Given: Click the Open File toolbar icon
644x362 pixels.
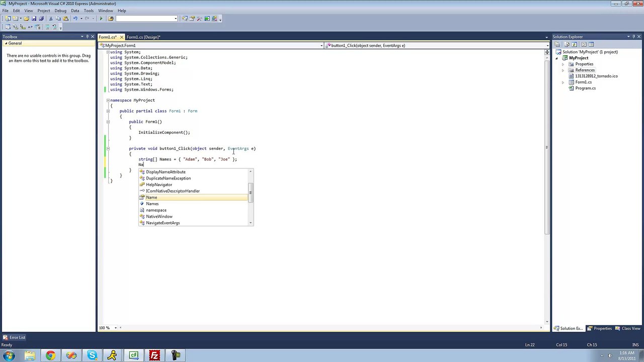Looking at the screenshot, I should pos(27,19).
